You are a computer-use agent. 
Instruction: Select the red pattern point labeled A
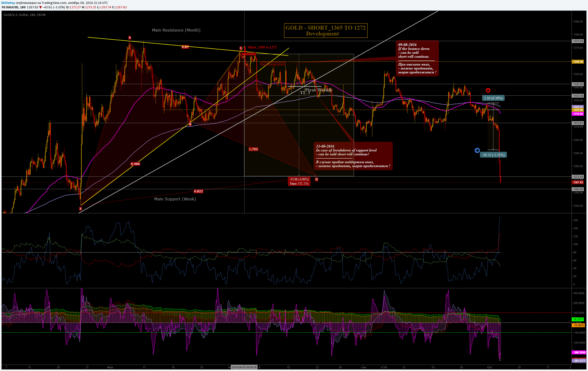[x=130, y=38]
